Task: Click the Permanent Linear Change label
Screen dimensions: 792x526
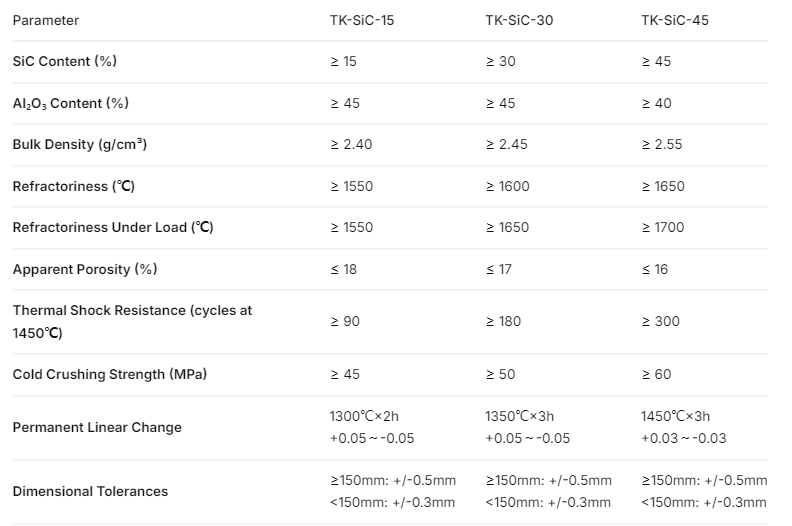Action: click(x=97, y=427)
